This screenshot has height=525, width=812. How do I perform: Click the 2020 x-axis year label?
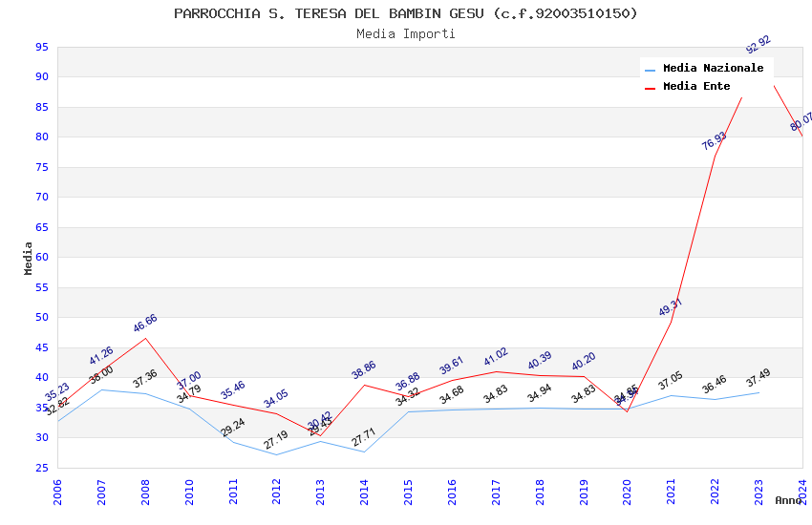pos(627,492)
